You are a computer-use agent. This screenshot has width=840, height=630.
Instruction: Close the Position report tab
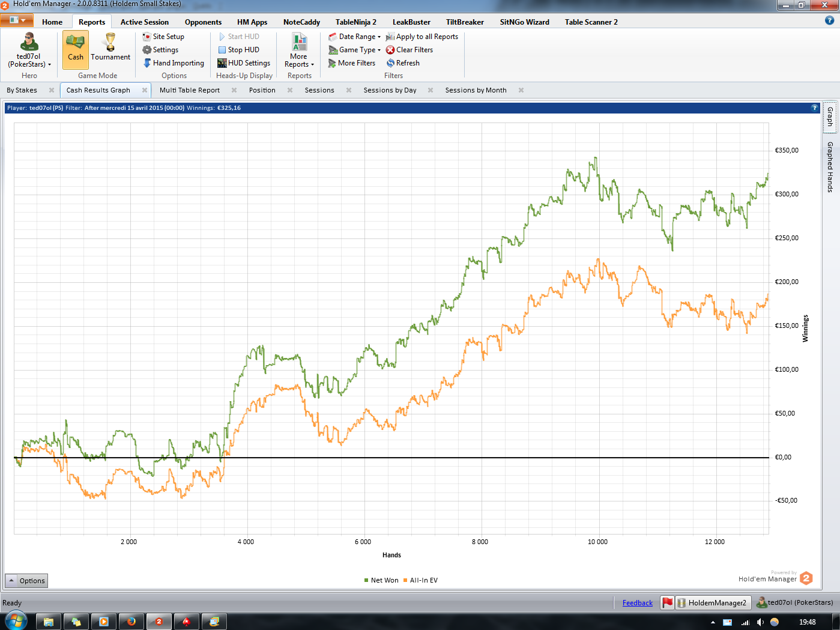point(290,90)
